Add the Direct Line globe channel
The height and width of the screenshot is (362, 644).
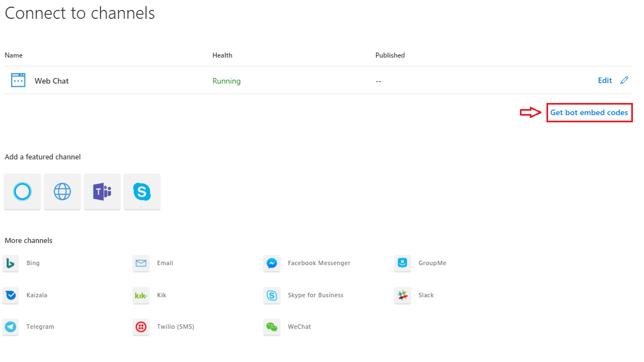[62, 192]
